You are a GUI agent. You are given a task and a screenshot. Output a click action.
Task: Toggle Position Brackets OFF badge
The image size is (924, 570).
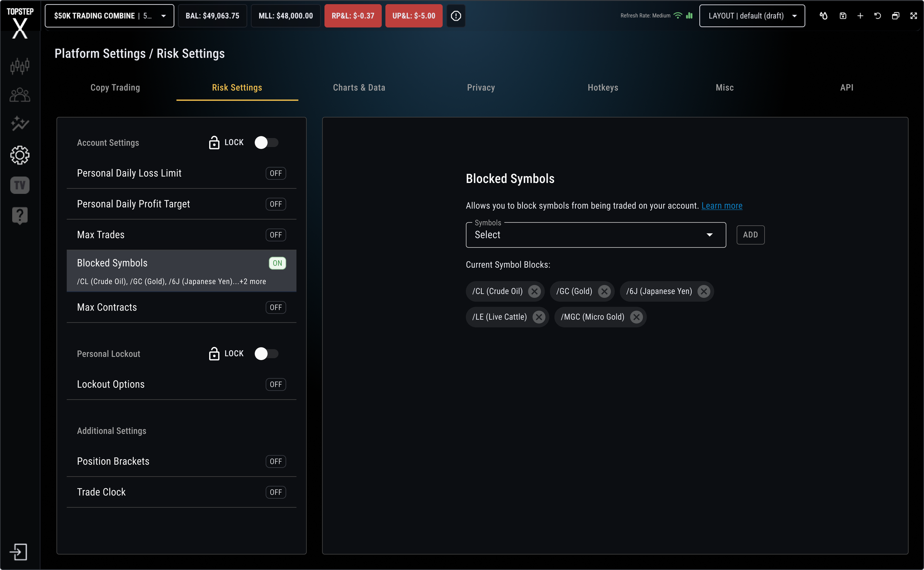click(275, 461)
